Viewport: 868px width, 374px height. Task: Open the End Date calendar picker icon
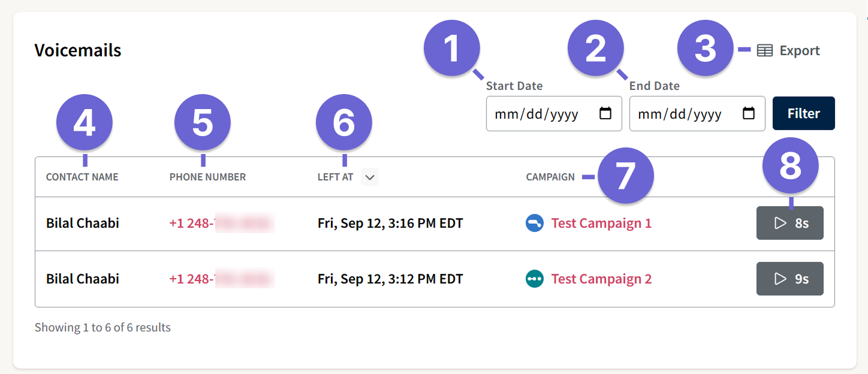pos(749,113)
